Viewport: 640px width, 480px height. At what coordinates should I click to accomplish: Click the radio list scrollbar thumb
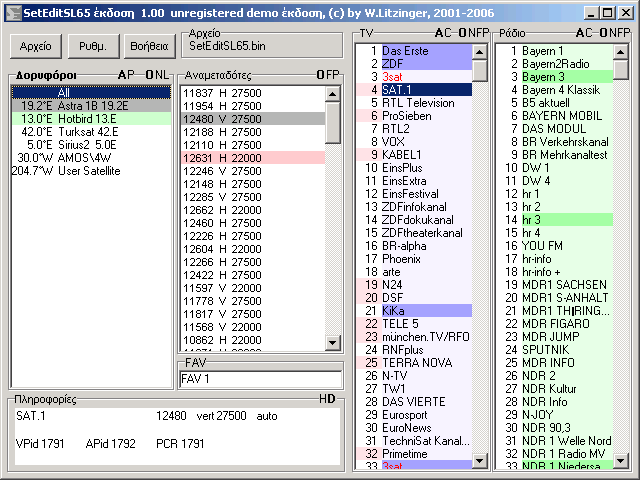click(x=620, y=69)
